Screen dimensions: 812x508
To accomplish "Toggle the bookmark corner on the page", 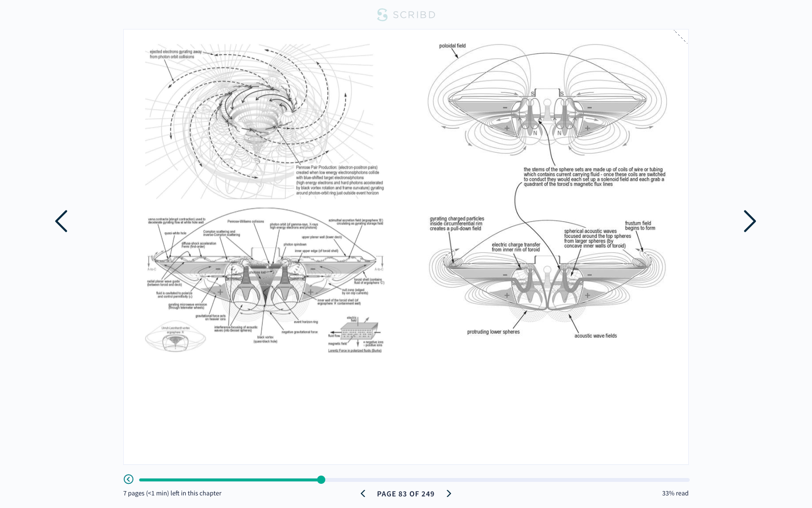I will pyautogui.click(x=681, y=37).
